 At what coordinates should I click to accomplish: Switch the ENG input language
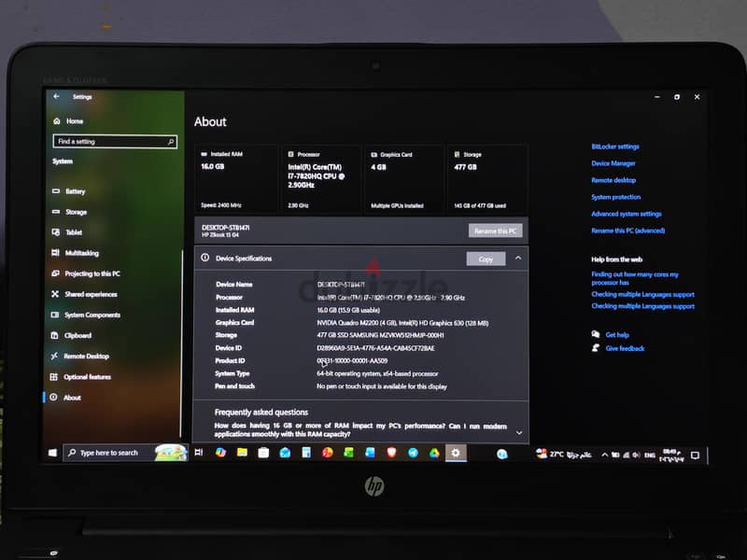pos(649,455)
